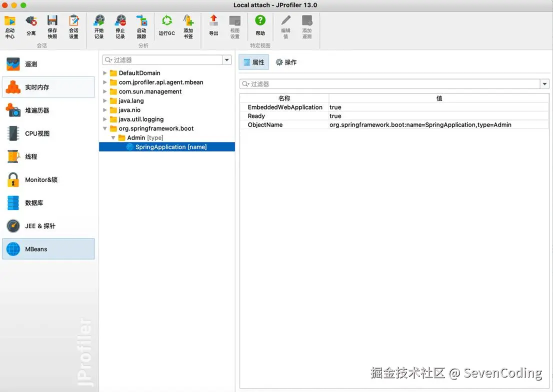Image resolution: width=553 pixels, height=392 pixels.
Task: Select the DefaultDomain folder label
Action: (139, 73)
